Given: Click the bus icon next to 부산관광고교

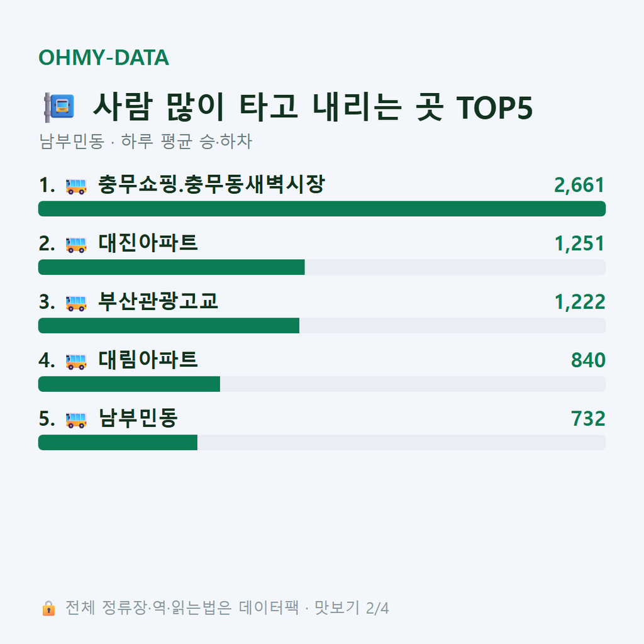Looking at the screenshot, I should click(x=76, y=303).
